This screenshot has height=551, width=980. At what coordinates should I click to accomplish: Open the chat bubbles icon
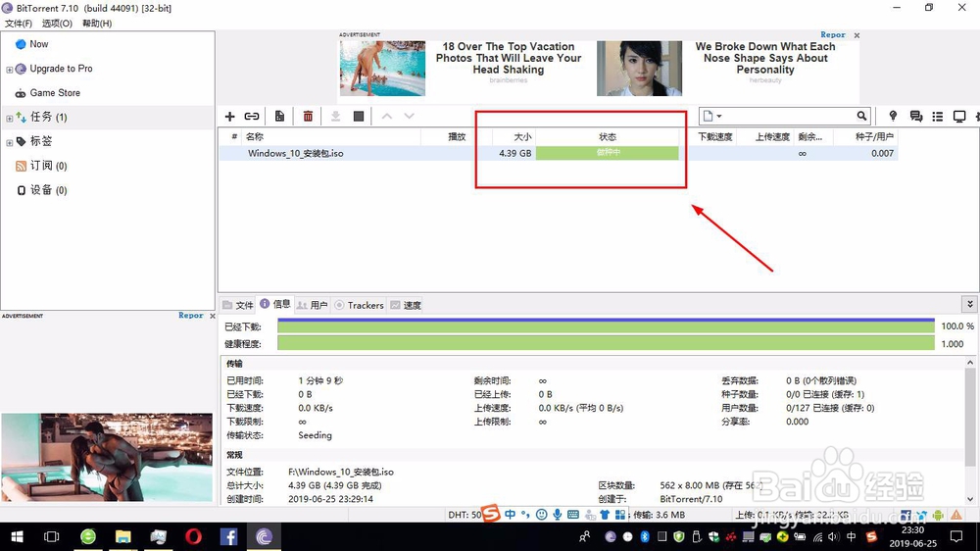tap(916, 117)
